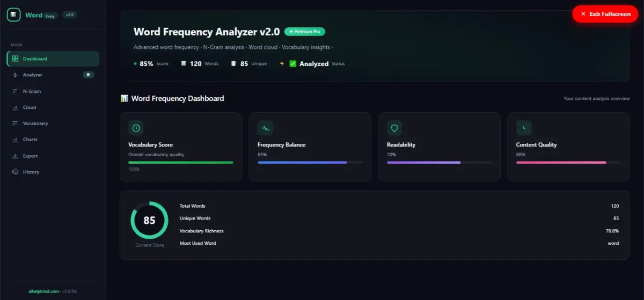Click the Readability purple progress bar
Viewport: 644px width, 300px height.
click(440, 162)
